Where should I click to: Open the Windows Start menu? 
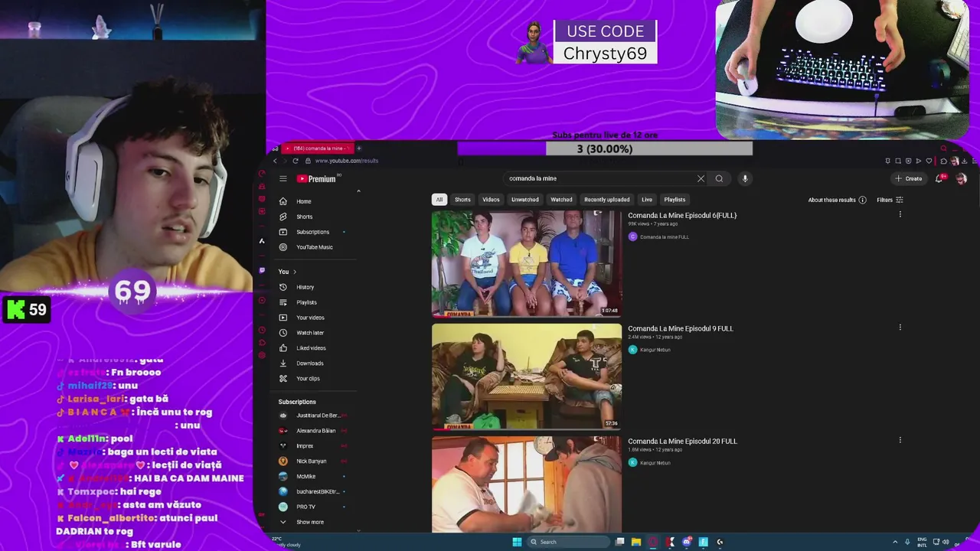(517, 542)
